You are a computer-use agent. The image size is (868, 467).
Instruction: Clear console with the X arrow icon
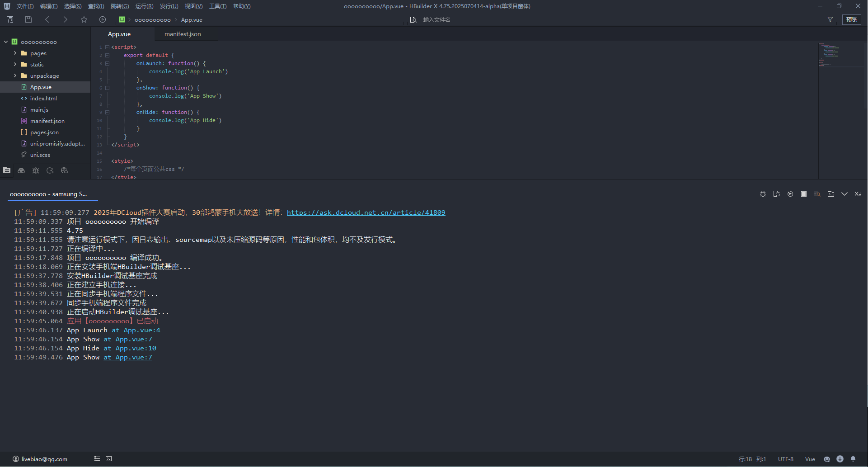point(858,194)
